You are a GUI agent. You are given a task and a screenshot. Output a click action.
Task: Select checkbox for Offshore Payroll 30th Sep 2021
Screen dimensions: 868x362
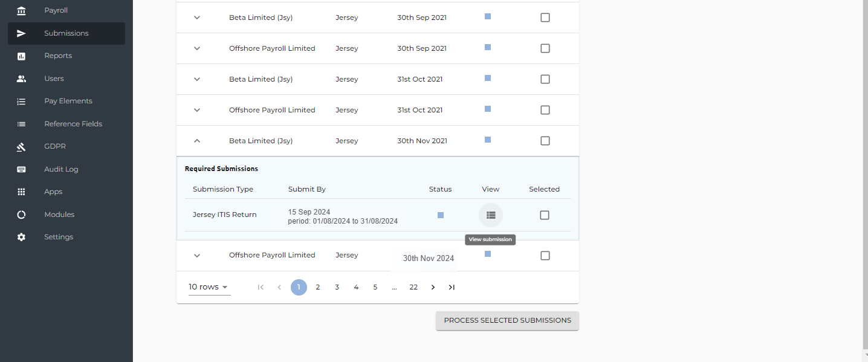tap(545, 48)
